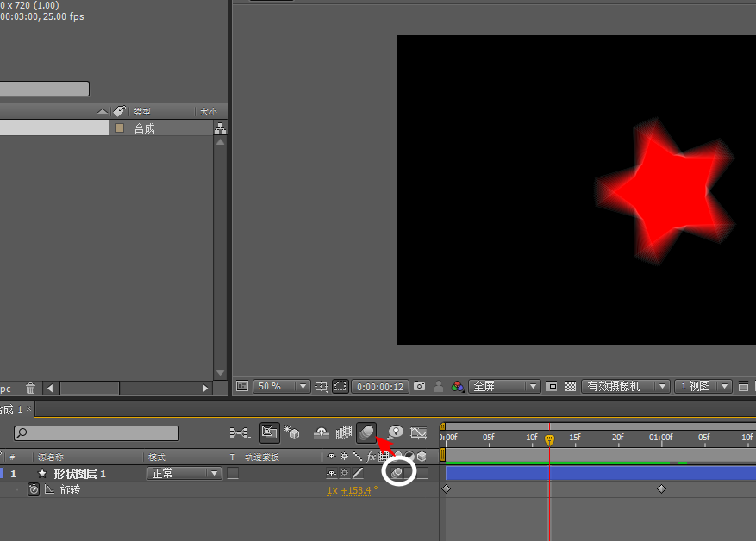Take a snapshot with the camera icon
Viewport: 756px width, 541px height.
[419, 387]
